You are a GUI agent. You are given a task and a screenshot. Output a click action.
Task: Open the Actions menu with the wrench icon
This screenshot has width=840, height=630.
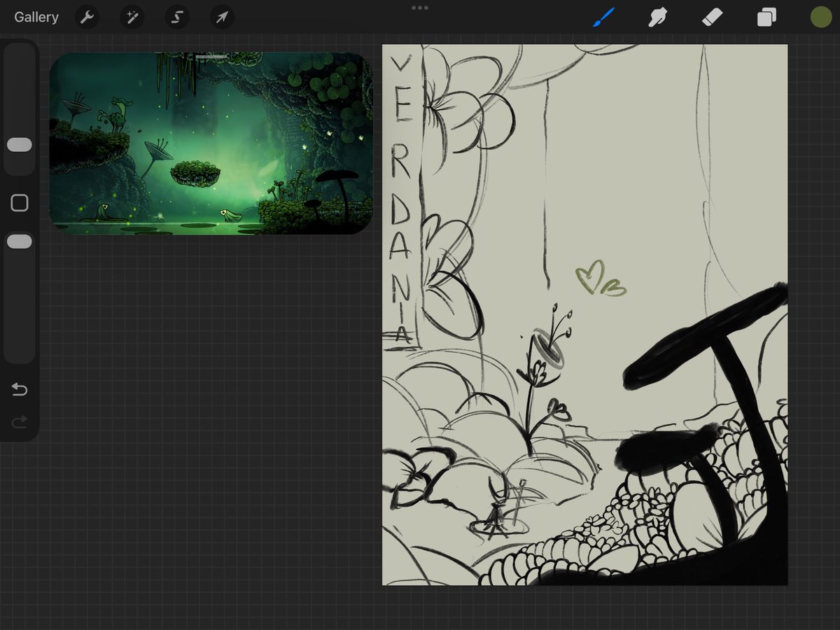87,17
